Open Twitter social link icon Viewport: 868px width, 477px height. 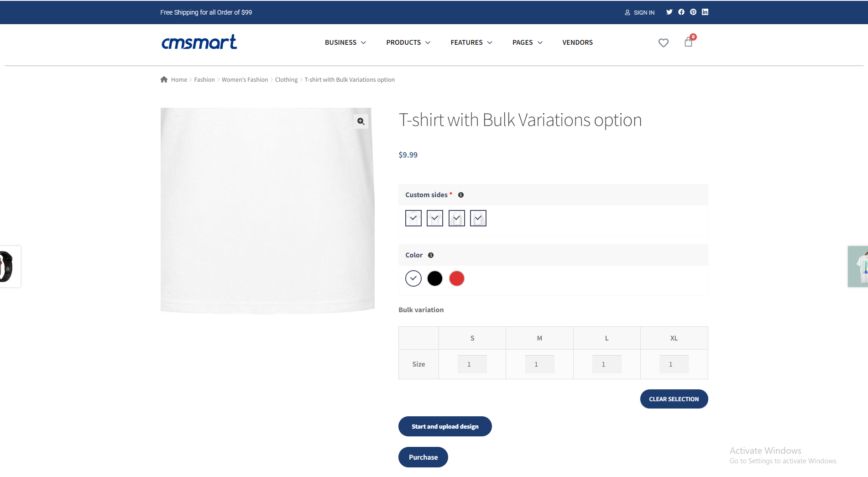669,12
